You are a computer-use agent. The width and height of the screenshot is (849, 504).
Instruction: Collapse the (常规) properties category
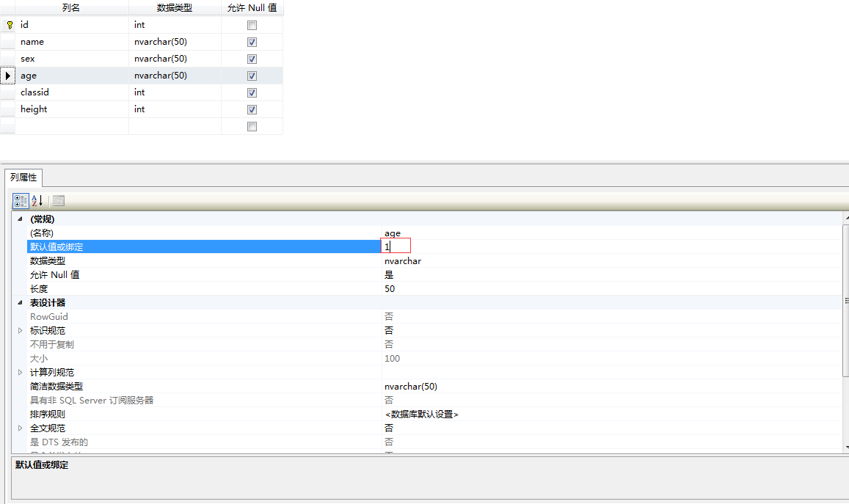[x=21, y=219]
